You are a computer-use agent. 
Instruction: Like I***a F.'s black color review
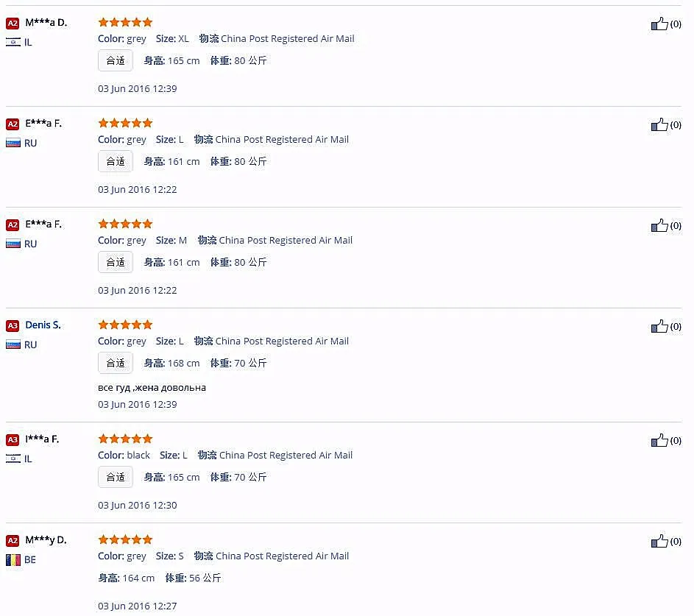[x=659, y=441]
